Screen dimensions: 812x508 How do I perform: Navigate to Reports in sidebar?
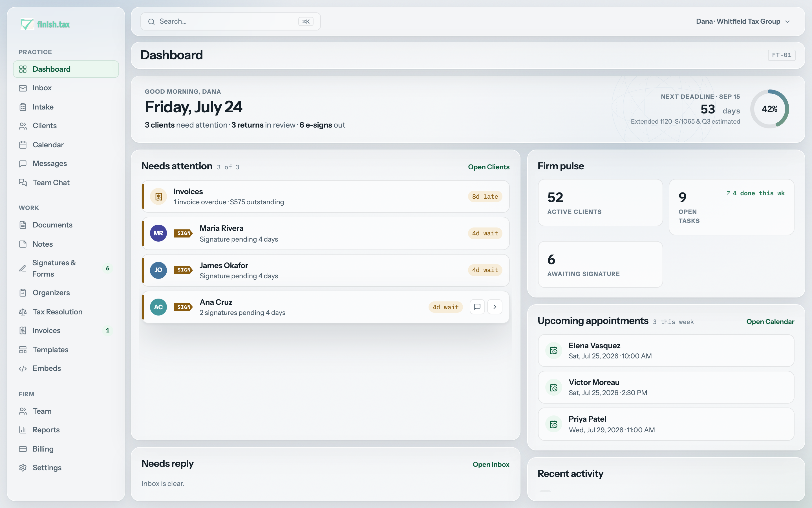(x=66, y=430)
